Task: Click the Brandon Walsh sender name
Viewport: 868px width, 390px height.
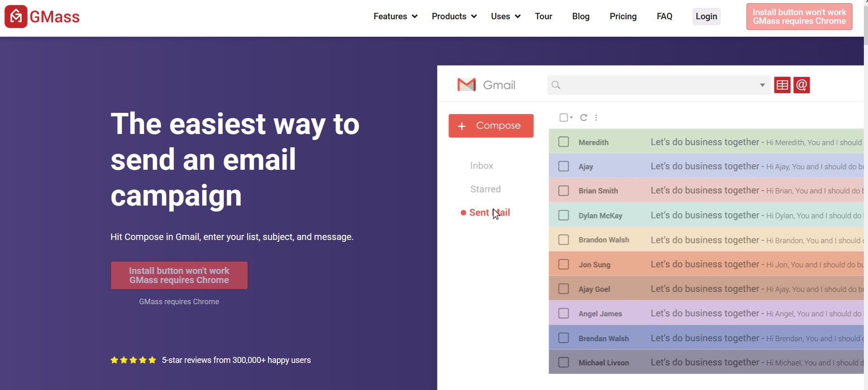Action: tap(603, 240)
